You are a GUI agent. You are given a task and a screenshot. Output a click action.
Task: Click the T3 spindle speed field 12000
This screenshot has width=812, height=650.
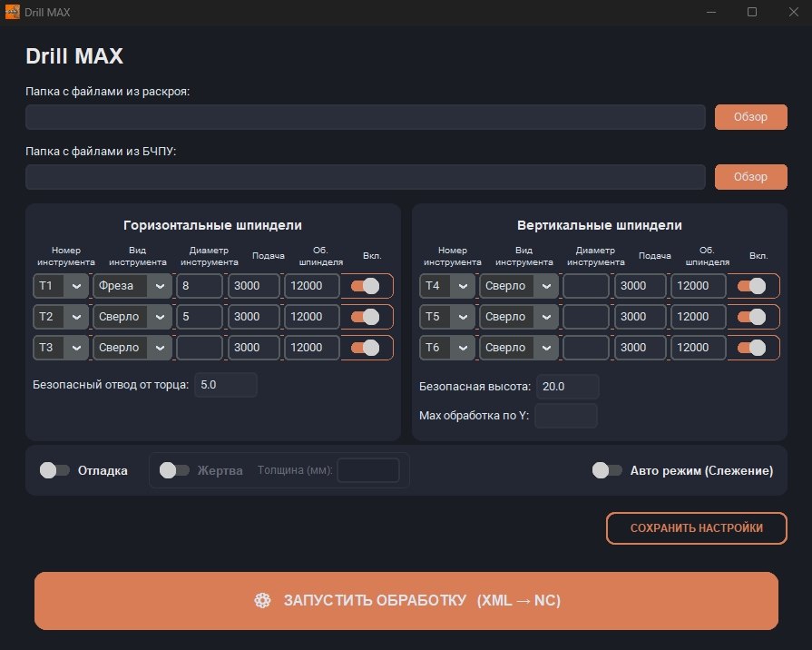312,348
